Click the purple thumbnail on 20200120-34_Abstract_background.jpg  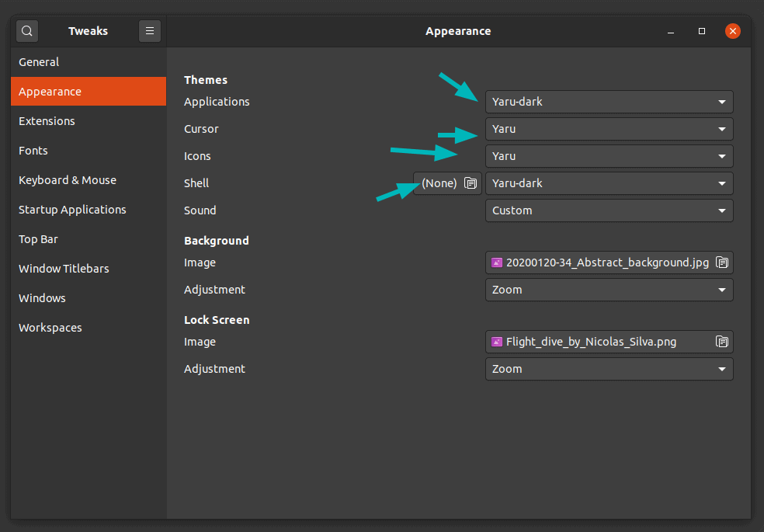click(x=497, y=263)
